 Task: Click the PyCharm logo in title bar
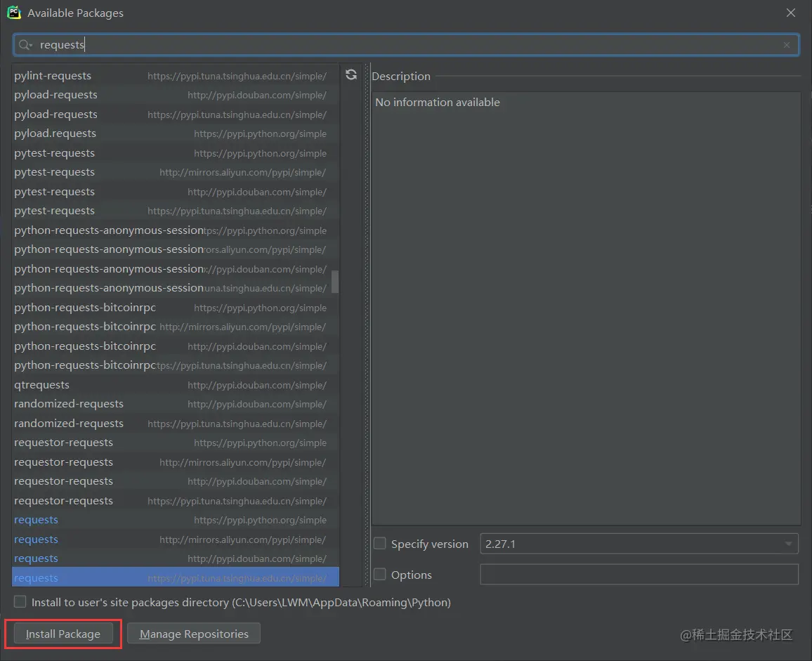14,13
